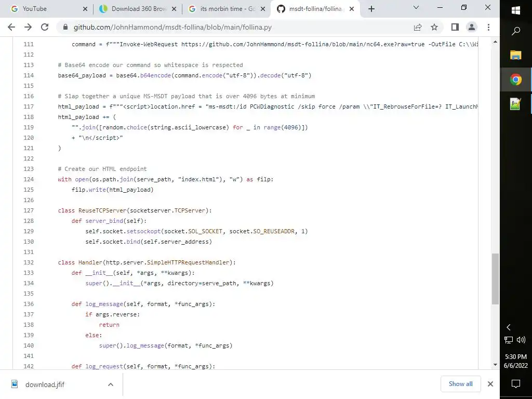The width and height of the screenshot is (532, 399).
Task: Open Chrome three-dot menu
Action: (488, 27)
